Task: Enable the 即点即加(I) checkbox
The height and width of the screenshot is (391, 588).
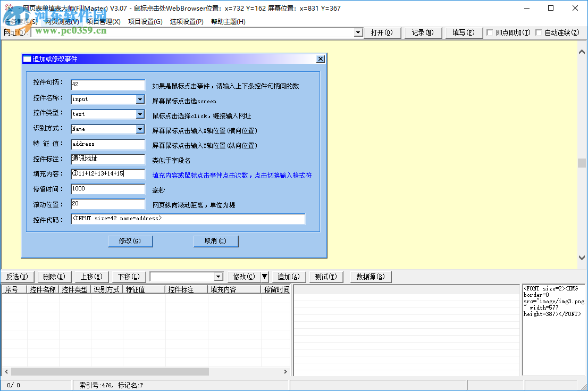Action: pos(490,32)
